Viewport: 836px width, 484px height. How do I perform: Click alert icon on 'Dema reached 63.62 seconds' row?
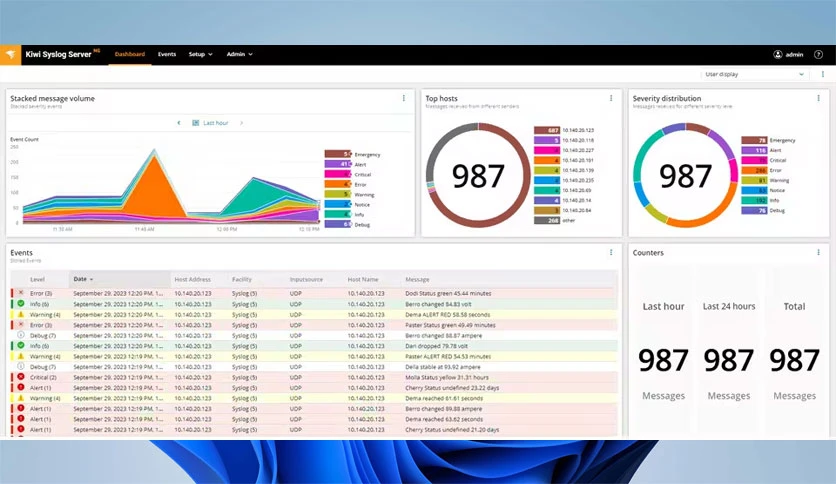tap(21, 418)
